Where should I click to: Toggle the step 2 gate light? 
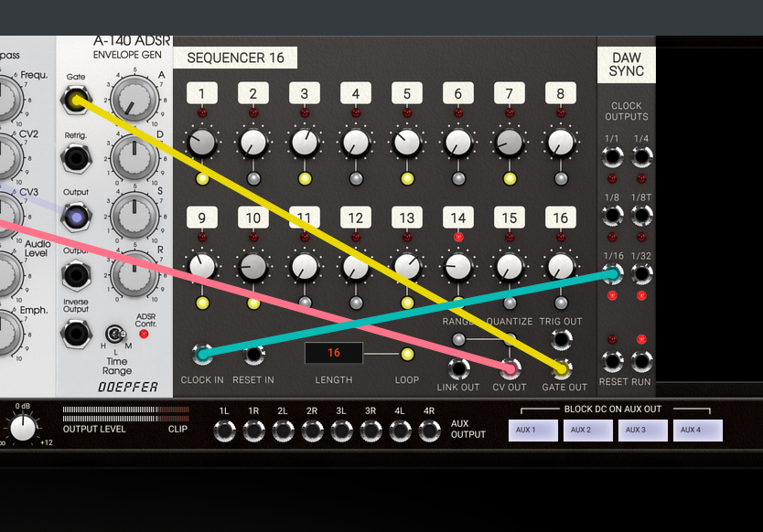click(253, 179)
